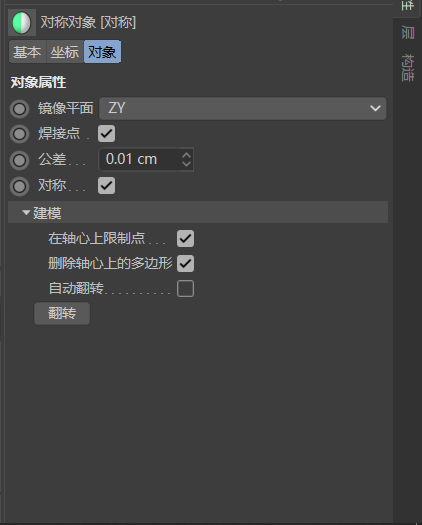Click the keyframe circle beside 对称
This screenshot has height=525, width=422.
19,186
